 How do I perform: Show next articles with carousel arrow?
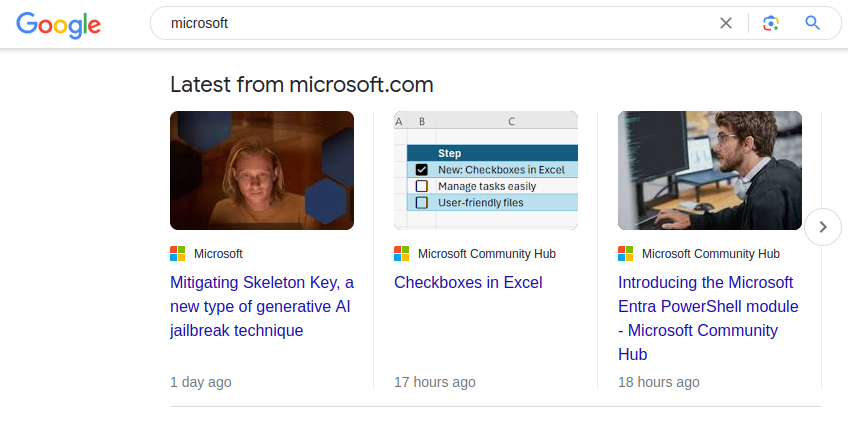(822, 227)
